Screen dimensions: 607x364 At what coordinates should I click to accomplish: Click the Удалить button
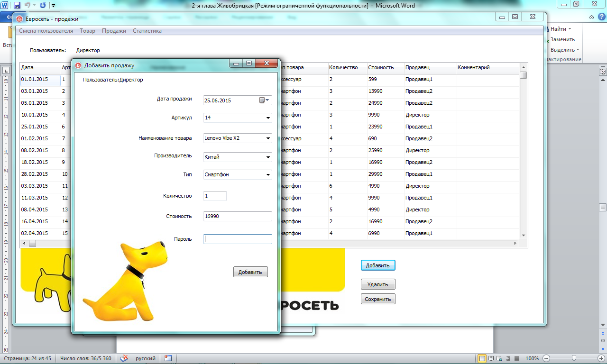tap(378, 284)
